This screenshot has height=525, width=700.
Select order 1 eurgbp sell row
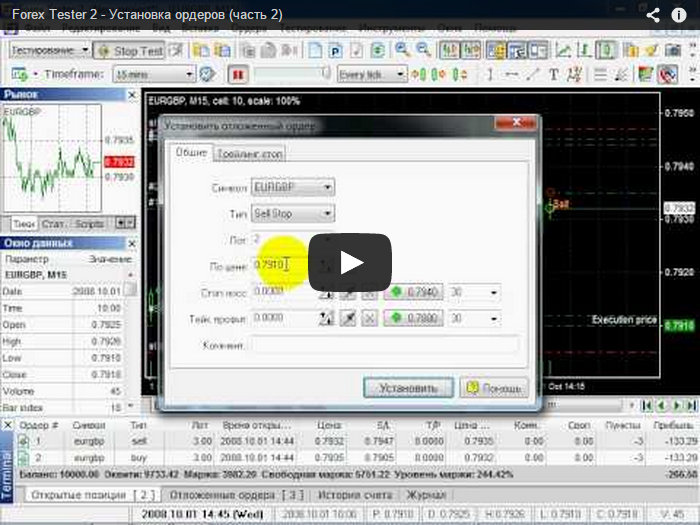coord(357,441)
